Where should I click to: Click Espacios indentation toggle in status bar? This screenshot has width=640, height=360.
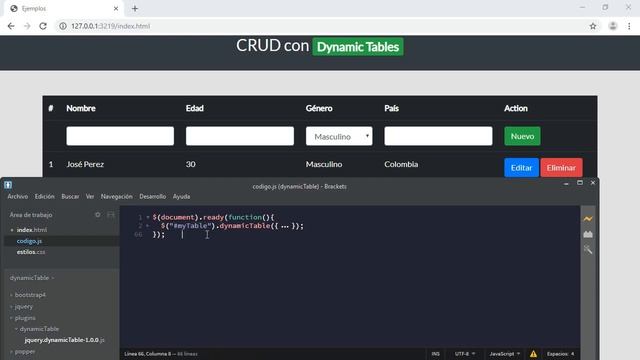(x=557, y=354)
